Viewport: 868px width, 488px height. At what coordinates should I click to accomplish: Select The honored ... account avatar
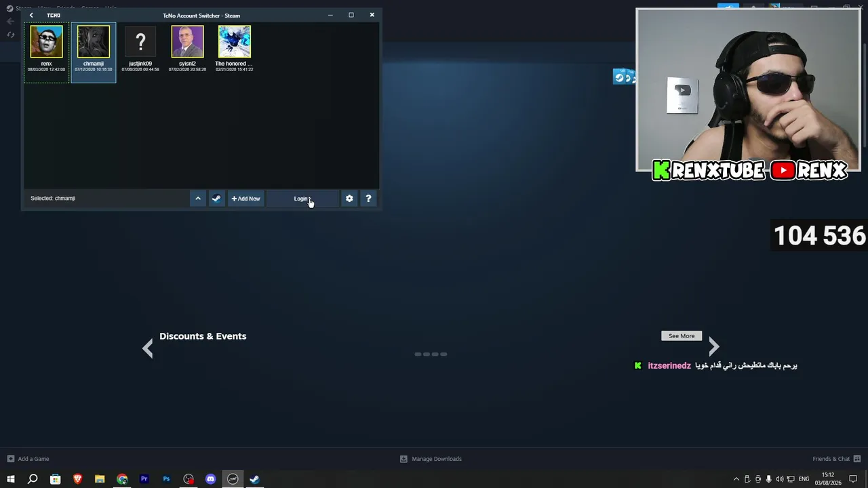(234, 42)
